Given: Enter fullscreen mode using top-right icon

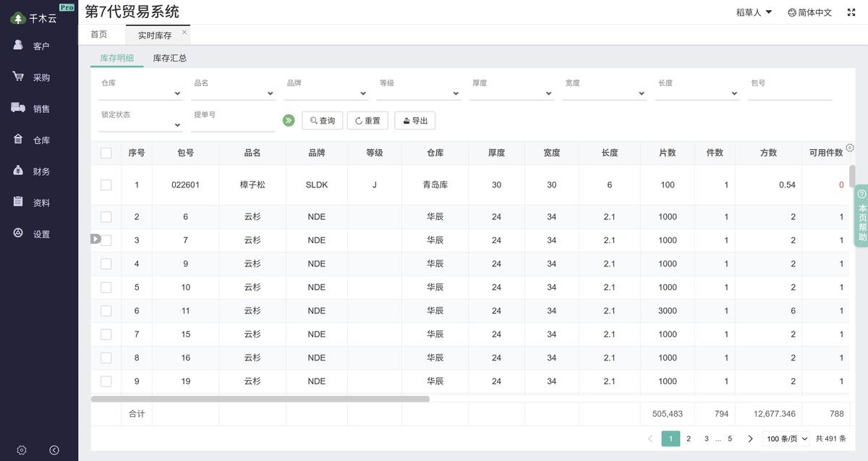Looking at the screenshot, I should tap(851, 12).
